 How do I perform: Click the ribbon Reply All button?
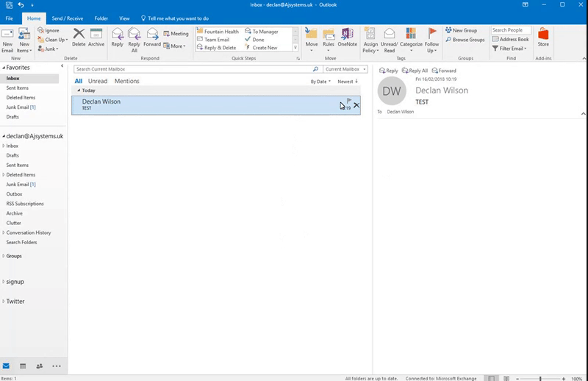tap(134, 40)
